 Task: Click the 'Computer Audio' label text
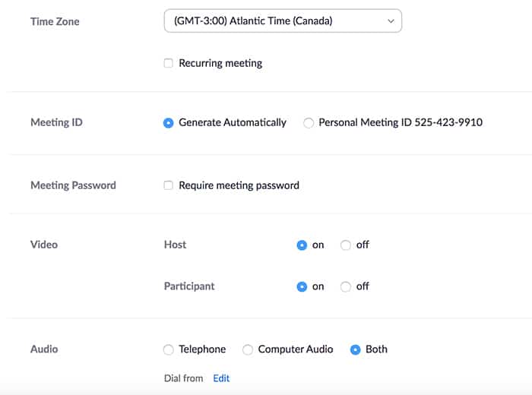click(x=296, y=349)
